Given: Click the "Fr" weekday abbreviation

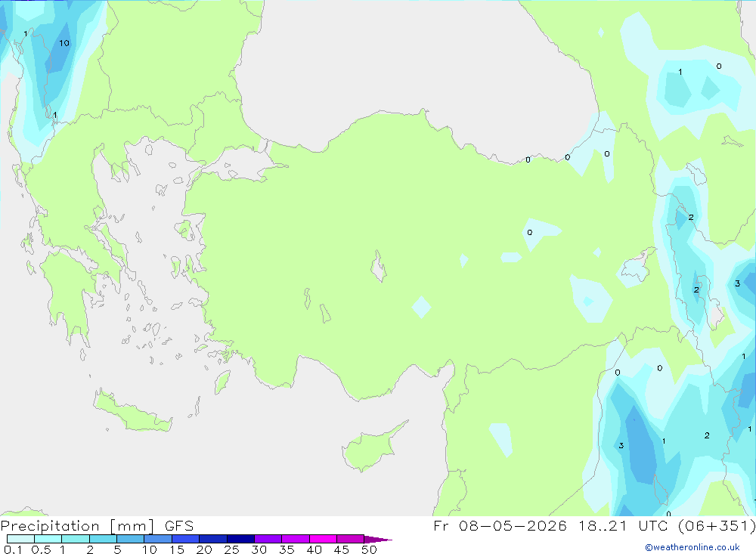Looking at the screenshot, I should click(x=441, y=525).
